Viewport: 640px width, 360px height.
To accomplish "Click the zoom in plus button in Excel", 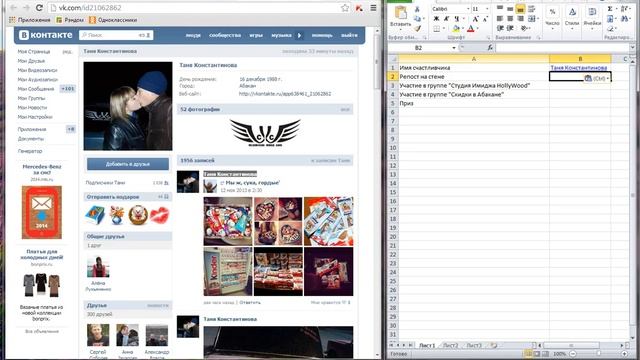I will pyautogui.click(x=625, y=353).
